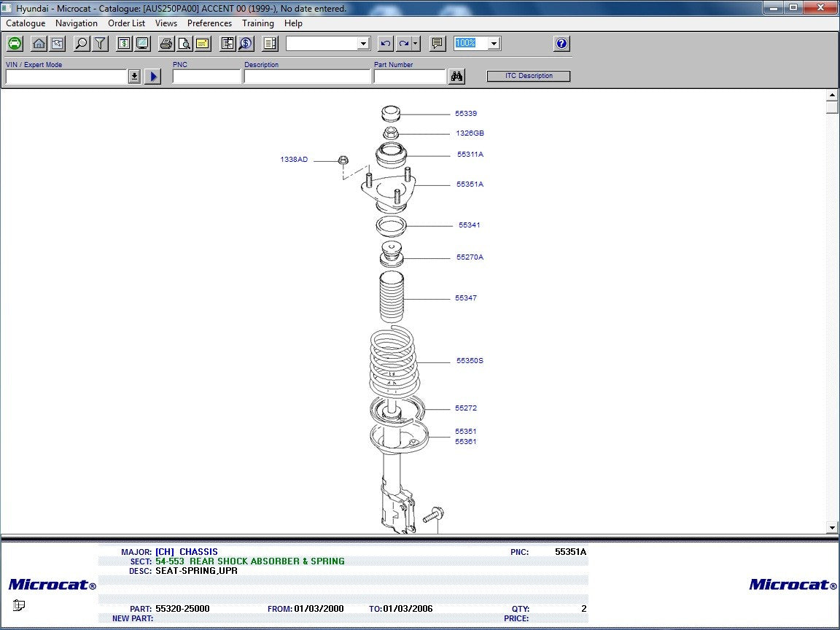Open the speech bubble notes icon
Image resolution: width=840 pixels, height=630 pixels.
pyautogui.click(x=437, y=44)
